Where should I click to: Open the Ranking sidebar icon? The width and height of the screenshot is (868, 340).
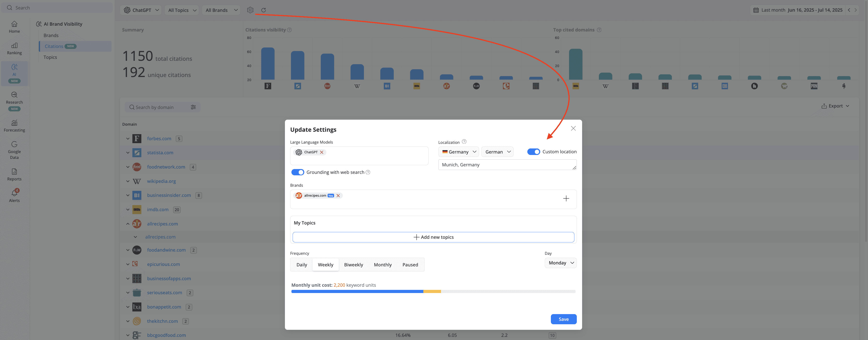point(14,48)
